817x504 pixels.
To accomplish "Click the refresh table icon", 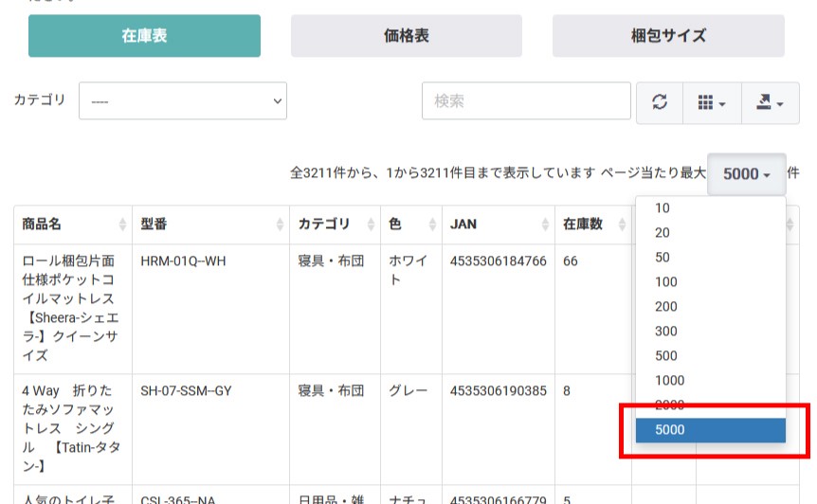I will [x=660, y=102].
